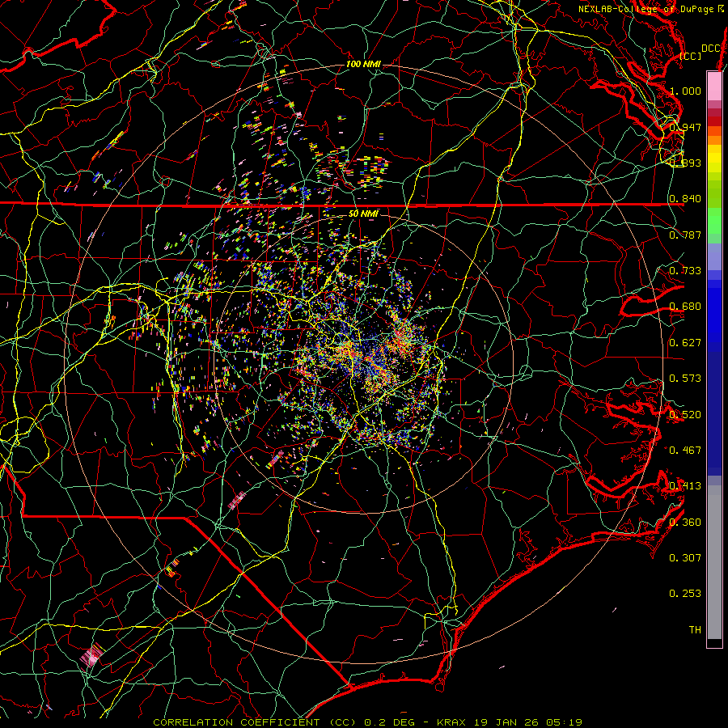This screenshot has height=728, width=728.
Task: Click the CORRELATION COEFFICIENT caption text
Action: 236,722
